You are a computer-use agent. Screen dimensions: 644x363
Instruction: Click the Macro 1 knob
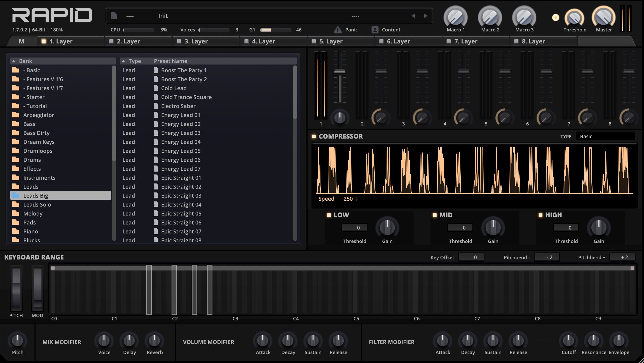pos(456,17)
